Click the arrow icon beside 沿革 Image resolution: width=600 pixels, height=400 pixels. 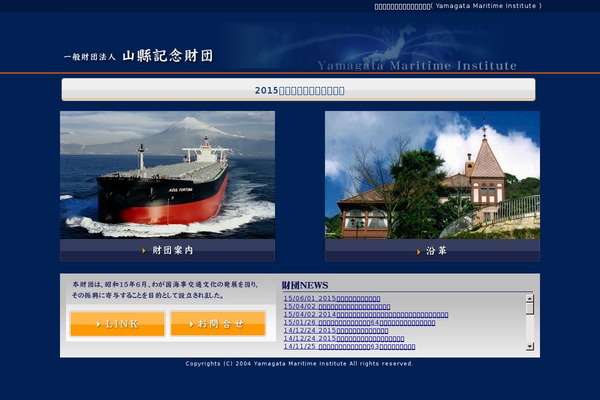point(419,251)
